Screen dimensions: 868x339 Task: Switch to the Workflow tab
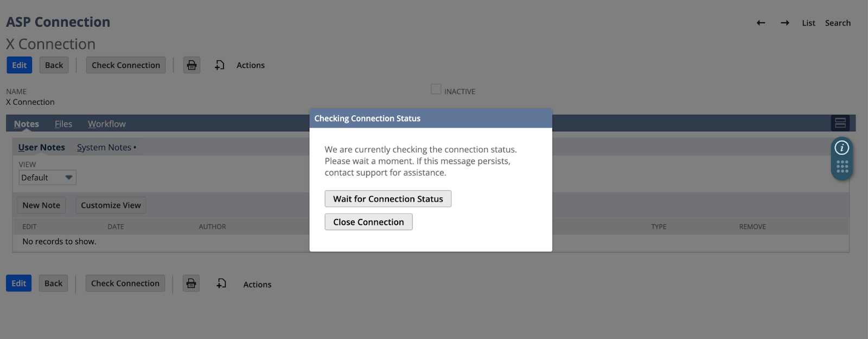pyautogui.click(x=107, y=124)
